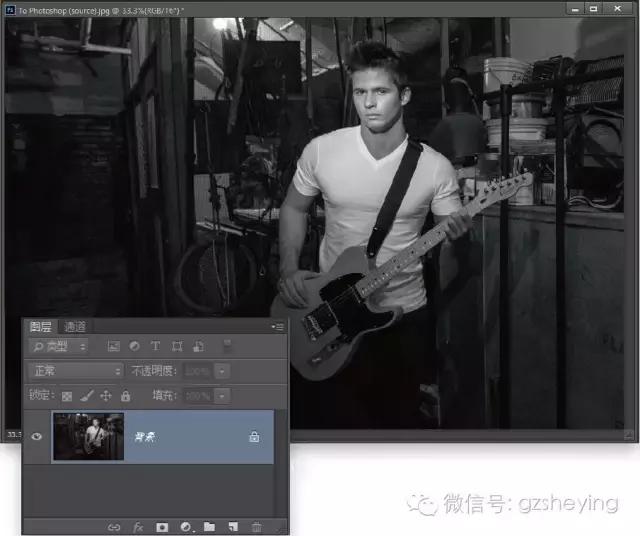Viewport: 640px width, 536px height.
Task: Open the 类型 filter type dropdown
Action: (x=59, y=347)
